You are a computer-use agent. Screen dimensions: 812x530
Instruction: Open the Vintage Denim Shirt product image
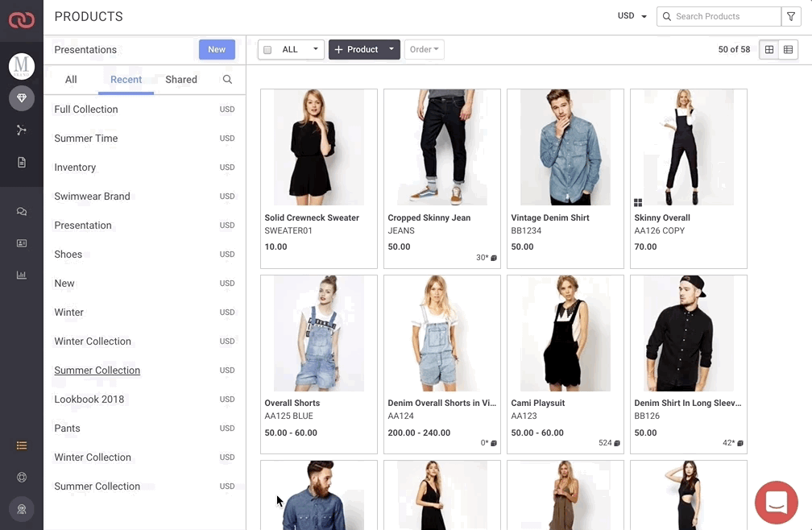[565, 147]
